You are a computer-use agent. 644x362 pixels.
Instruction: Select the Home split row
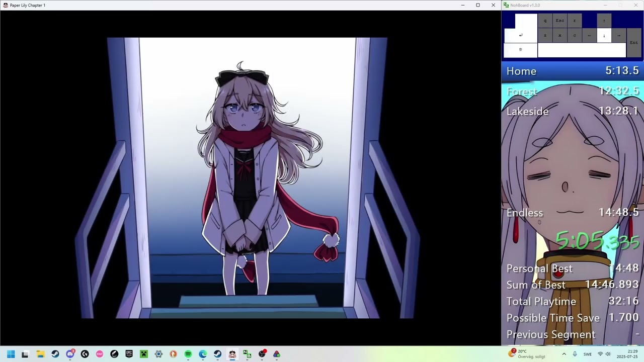tap(573, 71)
